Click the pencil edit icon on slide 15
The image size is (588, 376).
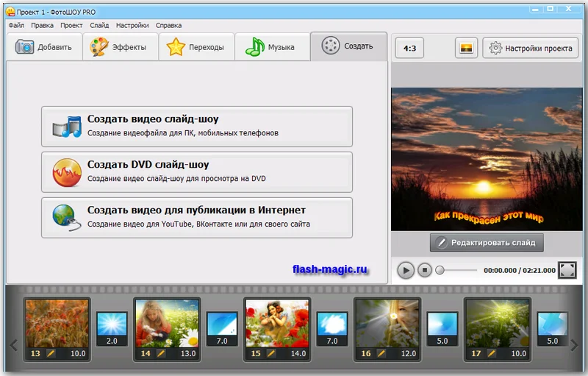269,354
